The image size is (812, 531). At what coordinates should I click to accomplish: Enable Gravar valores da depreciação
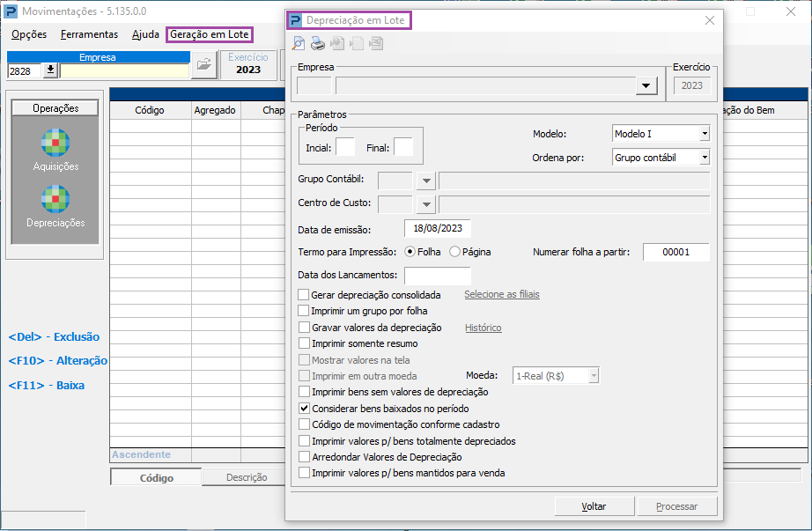tap(304, 328)
